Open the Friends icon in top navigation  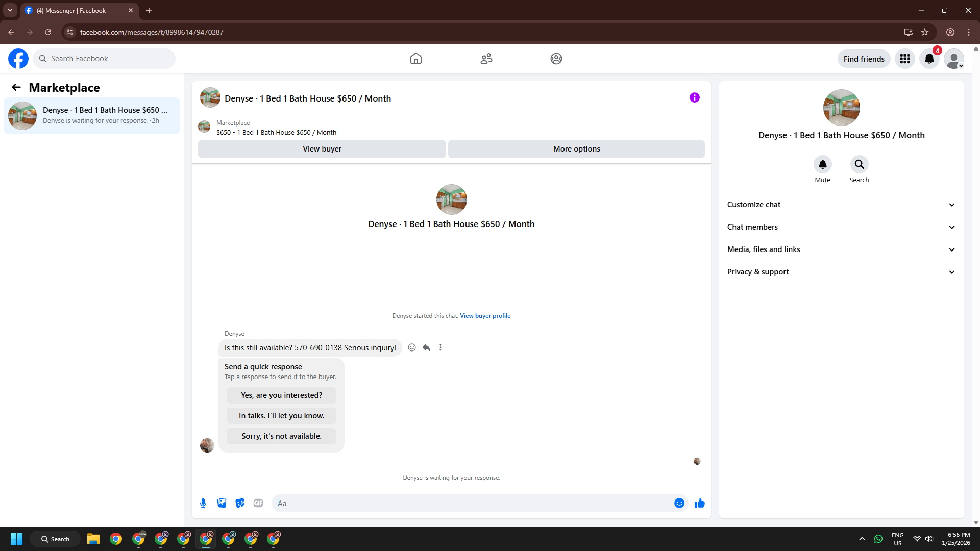pyautogui.click(x=486, y=59)
